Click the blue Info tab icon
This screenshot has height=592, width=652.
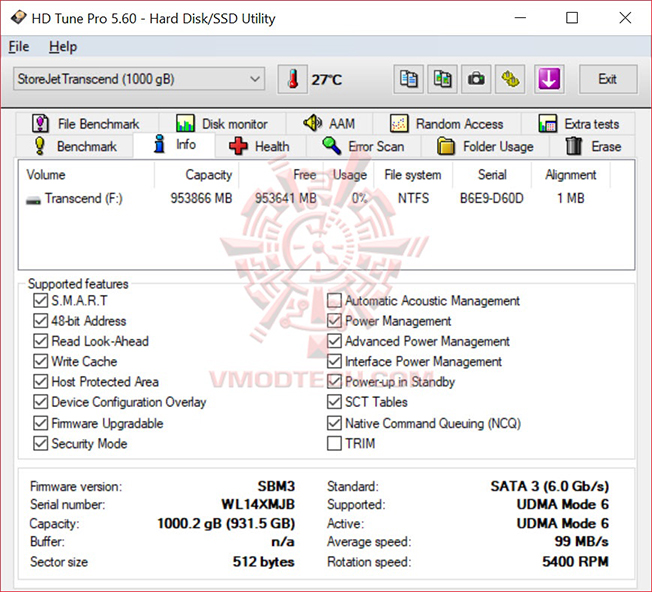click(159, 144)
